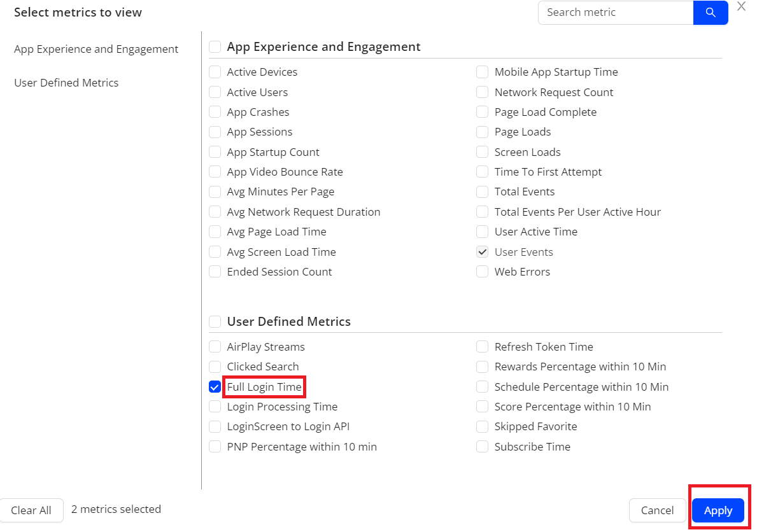Enable the App Crashes metric
Image resolution: width=757 pixels, height=532 pixels.
point(215,112)
